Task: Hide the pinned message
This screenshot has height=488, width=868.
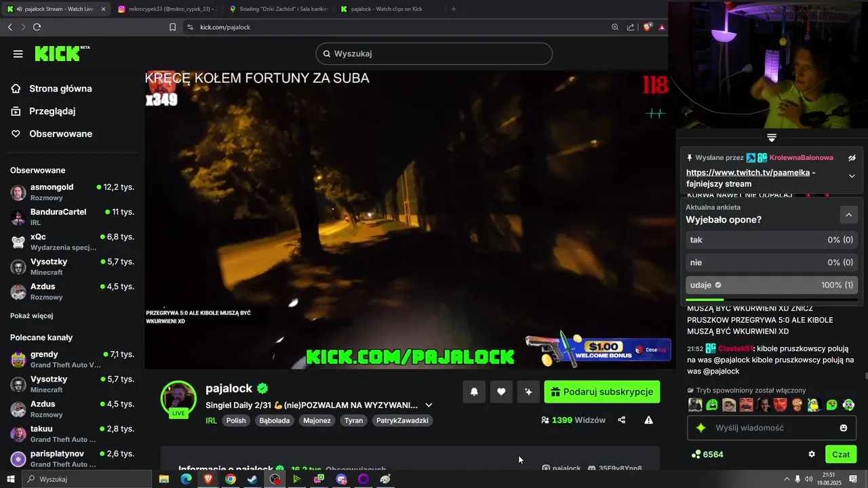Action: [x=852, y=158]
